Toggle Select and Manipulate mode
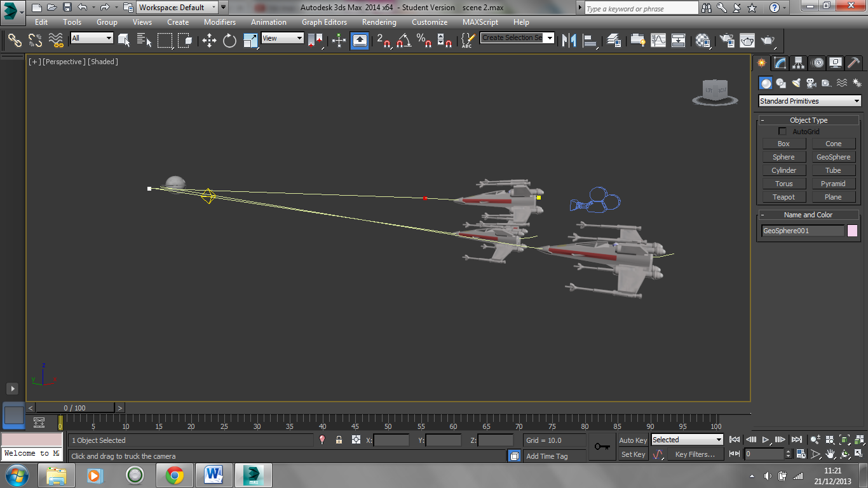The width and height of the screenshot is (868, 488). pyautogui.click(x=339, y=40)
